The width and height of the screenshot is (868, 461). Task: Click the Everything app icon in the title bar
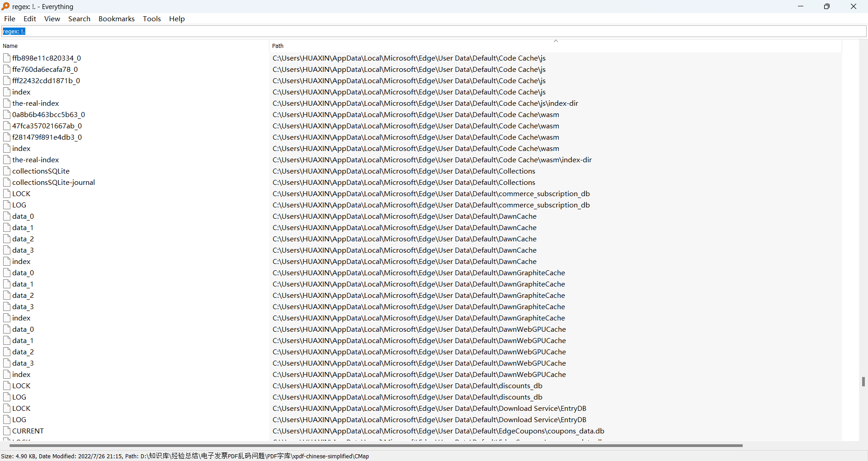(x=5, y=6)
